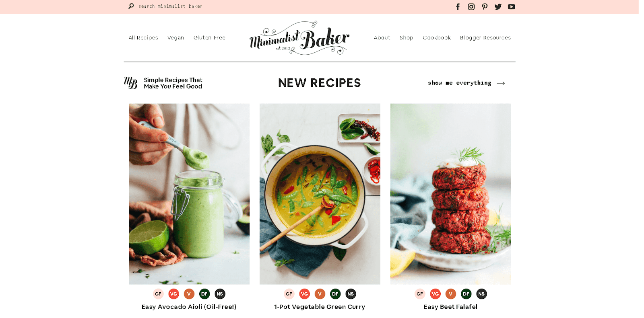Open Blogger Resources in navigation
This screenshot has height=318, width=644.
[485, 38]
